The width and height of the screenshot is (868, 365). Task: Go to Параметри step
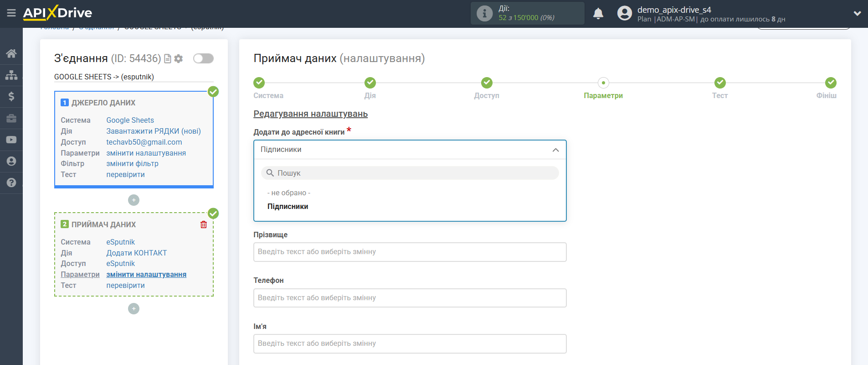click(603, 83)
